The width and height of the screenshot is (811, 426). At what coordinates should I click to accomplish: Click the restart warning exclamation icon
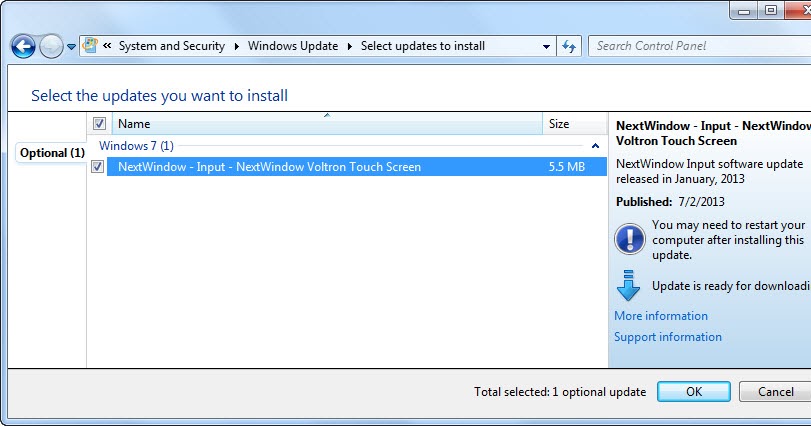tap(629, 239)
